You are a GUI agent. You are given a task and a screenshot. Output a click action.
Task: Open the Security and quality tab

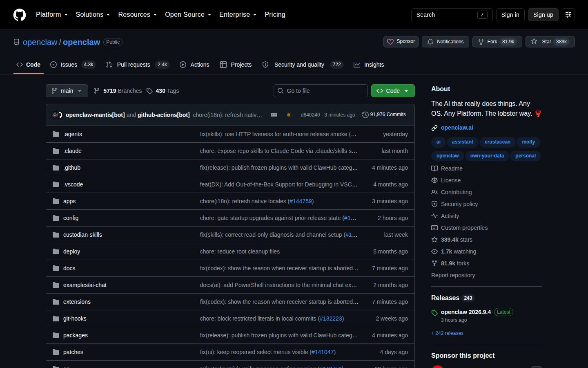[x=303, y=65]
